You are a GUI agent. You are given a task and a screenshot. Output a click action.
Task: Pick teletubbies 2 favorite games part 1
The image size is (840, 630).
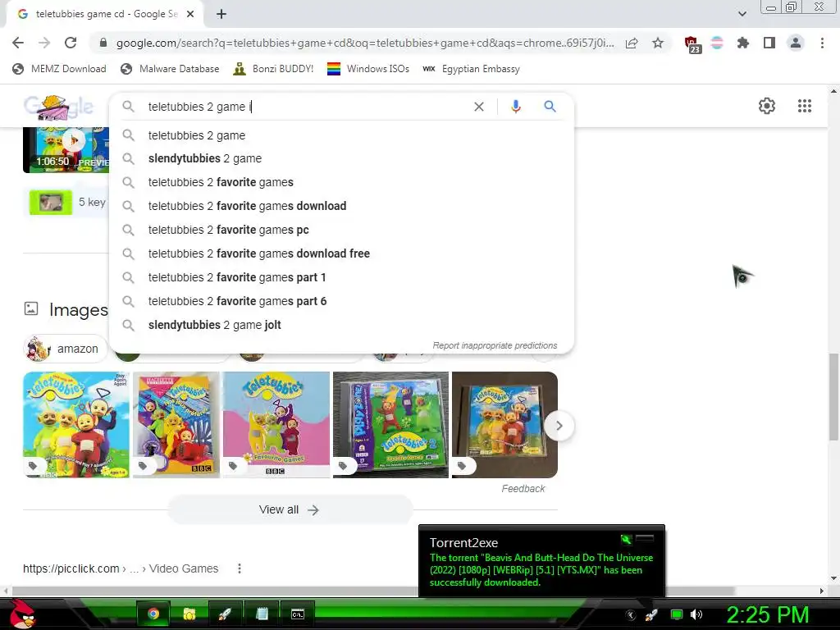341,277
